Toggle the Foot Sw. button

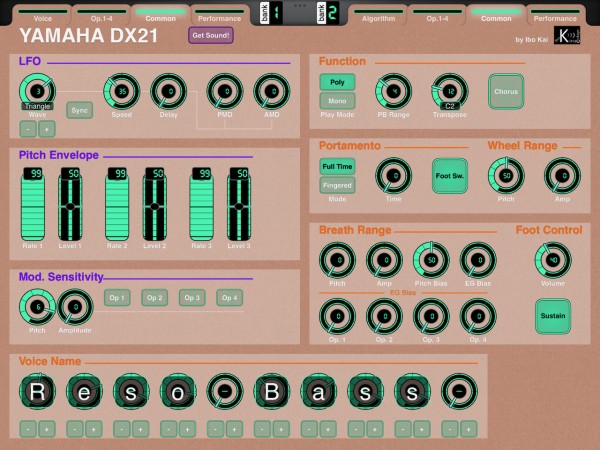point(450,176)
